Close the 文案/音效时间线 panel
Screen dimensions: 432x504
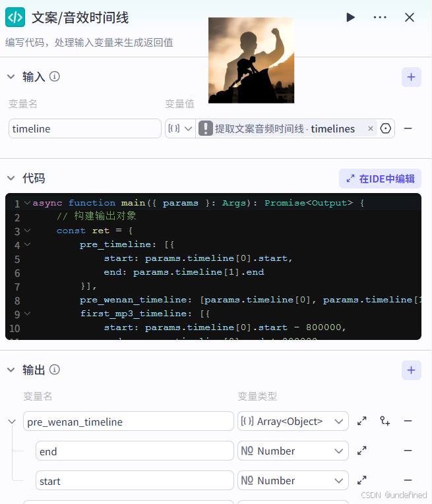[x=409, y=17]
